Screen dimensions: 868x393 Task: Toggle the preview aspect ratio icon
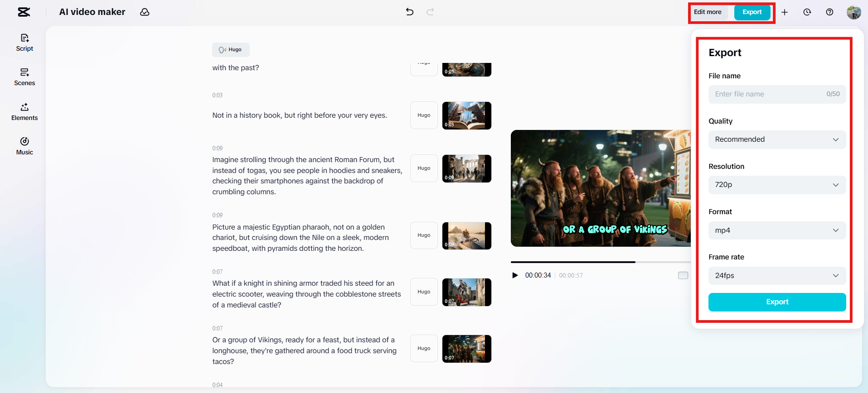[683, 275]
